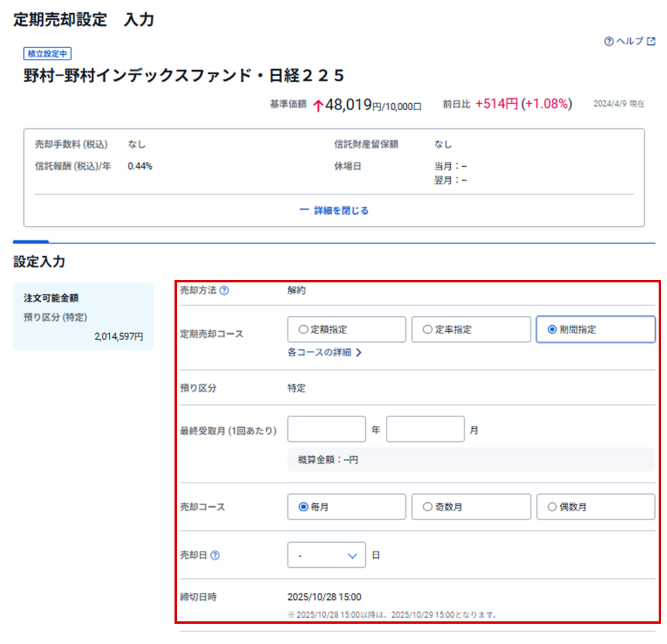
Task: Open the 売却日 day dropdown
Action: (x=326, y=555)
